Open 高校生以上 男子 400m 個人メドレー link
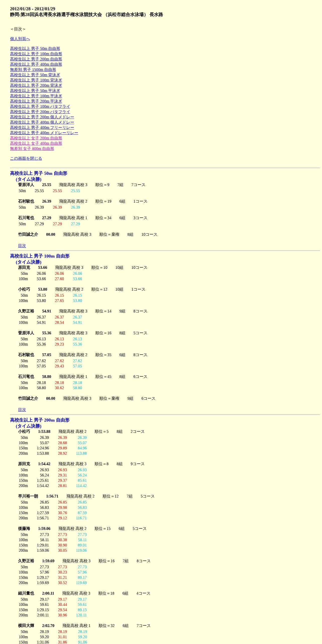322x644 pixels. pos(42,122)
